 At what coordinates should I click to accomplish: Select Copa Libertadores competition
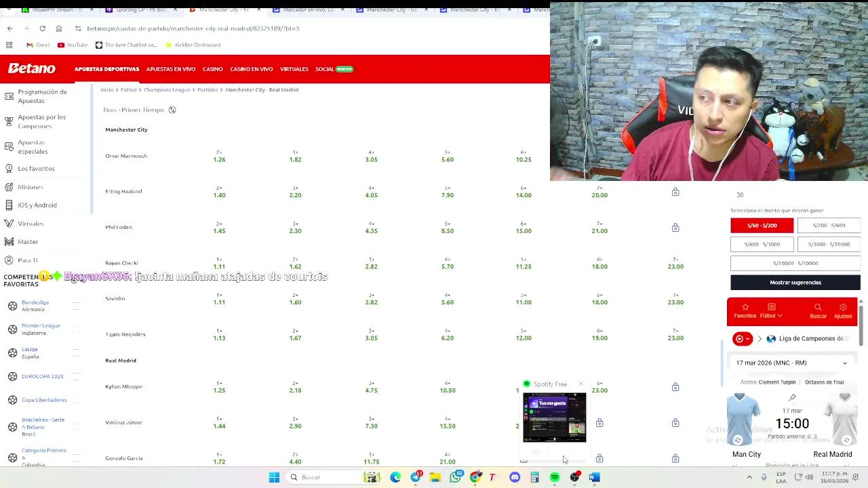[44, 400]
